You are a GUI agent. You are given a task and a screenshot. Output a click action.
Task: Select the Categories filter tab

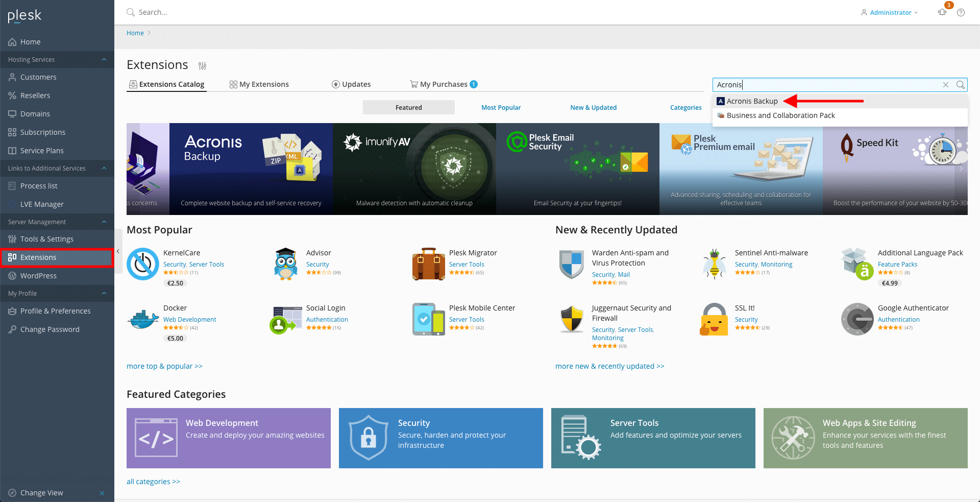pos(686,107)
